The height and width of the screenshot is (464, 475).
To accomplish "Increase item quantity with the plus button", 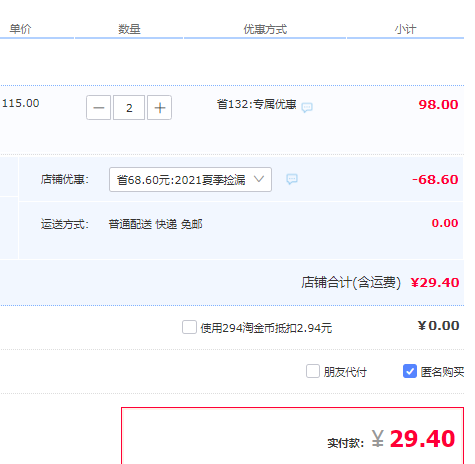I will [x=160, y=107].
